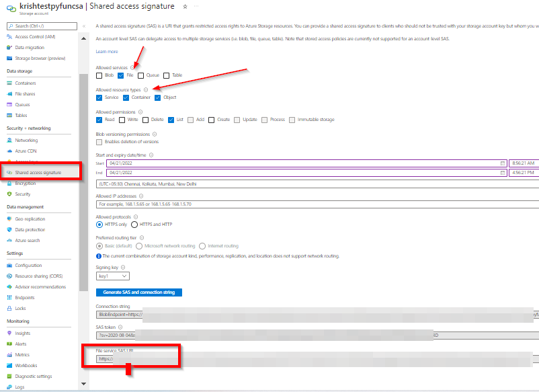Click the Metrics chart icon
This screenshot has height=392, width=539.
click(x=9, y=355)
